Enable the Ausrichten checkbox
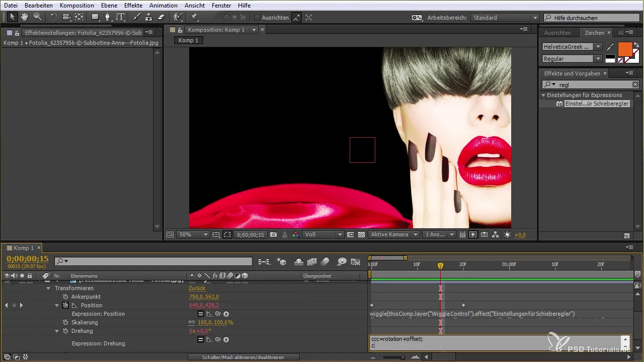 pyautogui.click(x=257, y=18)
